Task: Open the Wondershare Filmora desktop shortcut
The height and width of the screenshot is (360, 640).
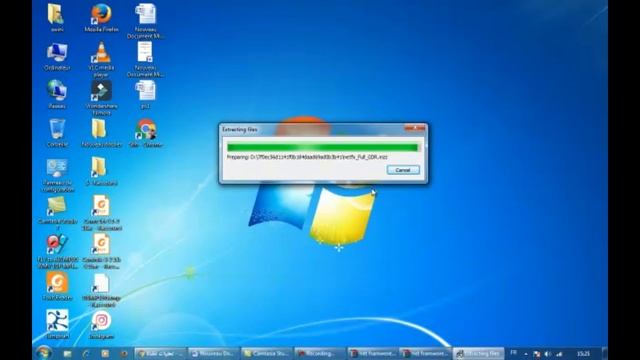Action: coord(101,98)
